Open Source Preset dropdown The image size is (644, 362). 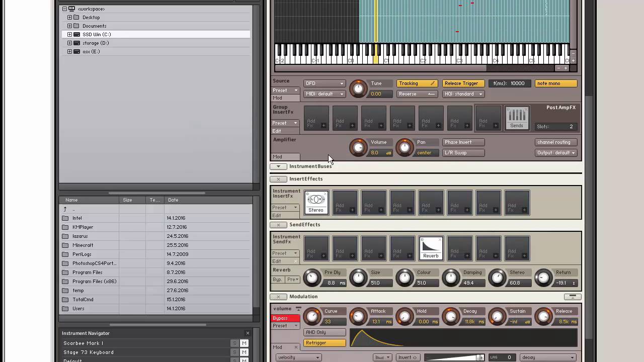(x=285, y=90)
